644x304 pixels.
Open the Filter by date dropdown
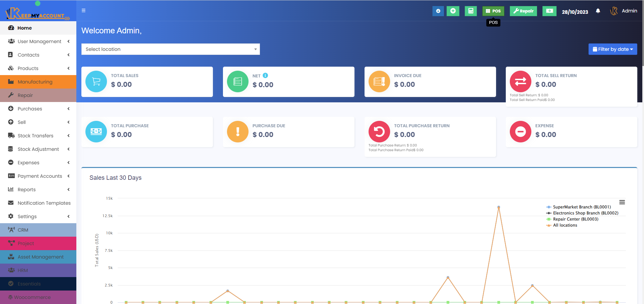coord(612,49)
